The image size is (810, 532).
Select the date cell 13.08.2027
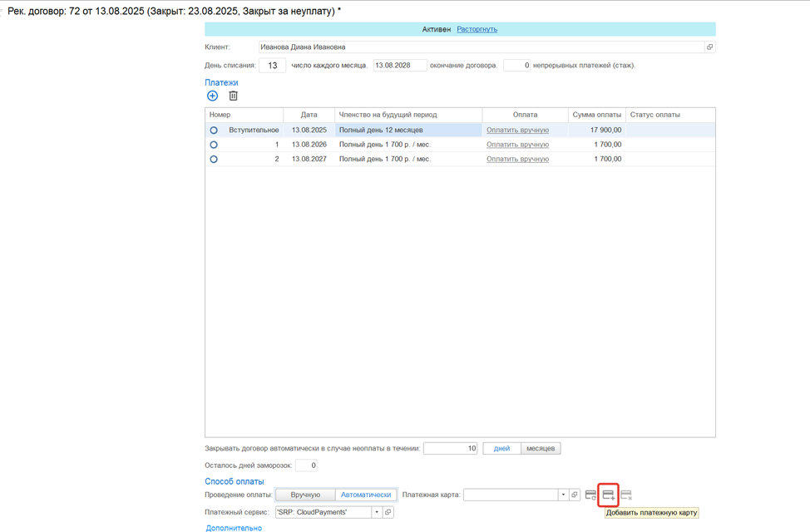click(x=309, y=159)
